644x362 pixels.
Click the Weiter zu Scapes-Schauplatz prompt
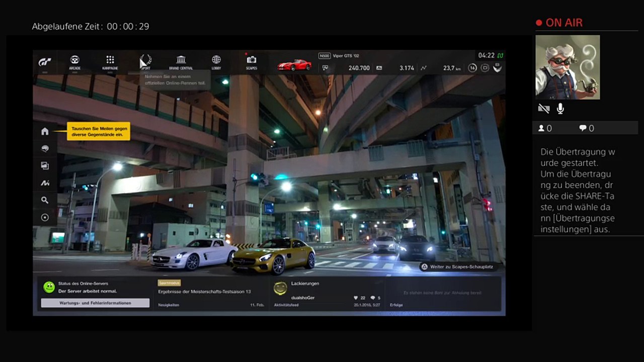(x=457, y=266)
